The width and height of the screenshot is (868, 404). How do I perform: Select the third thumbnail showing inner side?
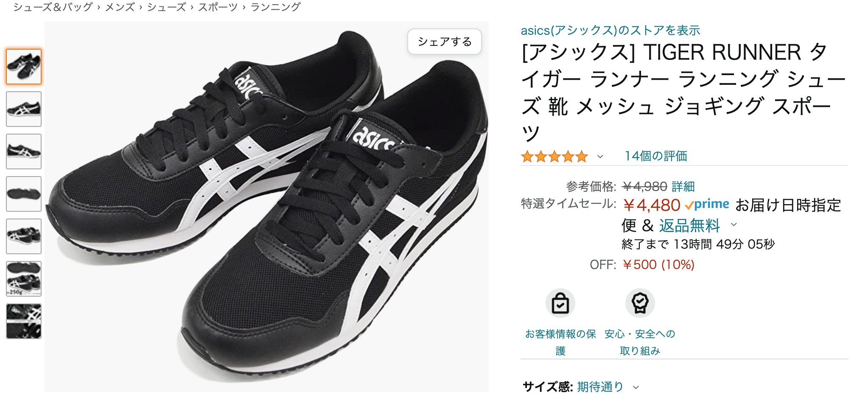(24, 151)
